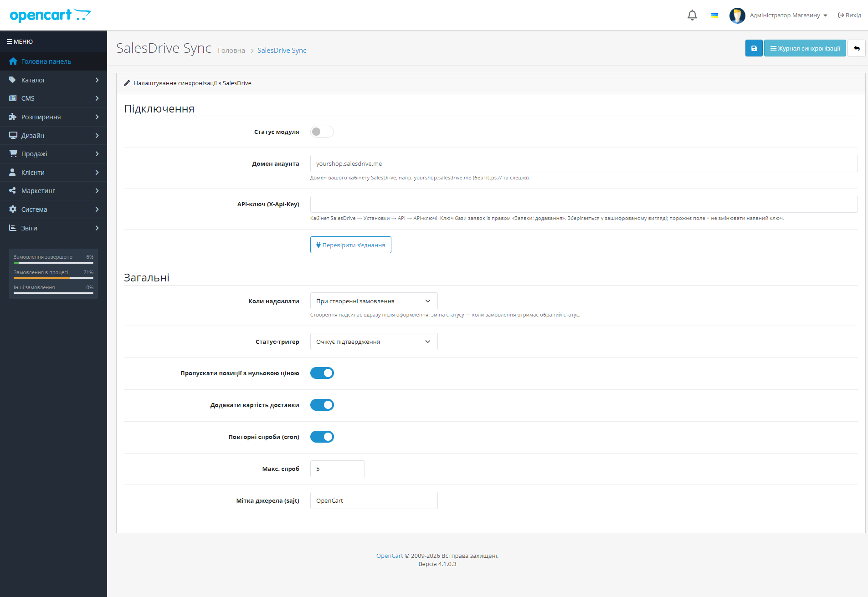Click the tag icon next to Каталог
The image size is (868, 597).
click(13, 80)
